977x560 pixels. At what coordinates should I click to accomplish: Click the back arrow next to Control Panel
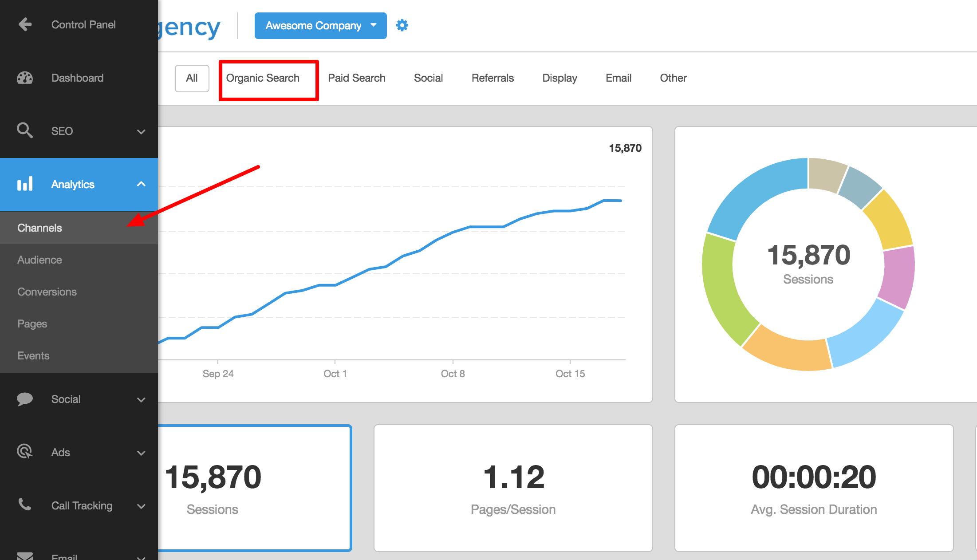(x=25, y=24)
